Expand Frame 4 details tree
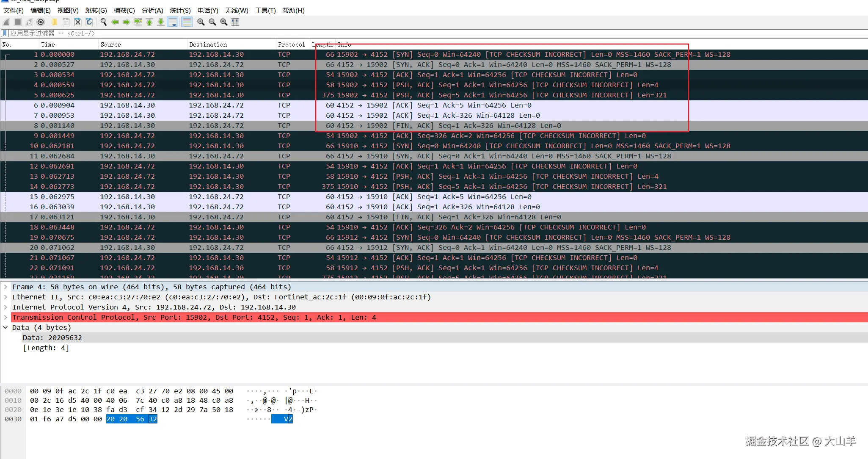The width and height of the screenshot is (868, 459). coord(6,287)
